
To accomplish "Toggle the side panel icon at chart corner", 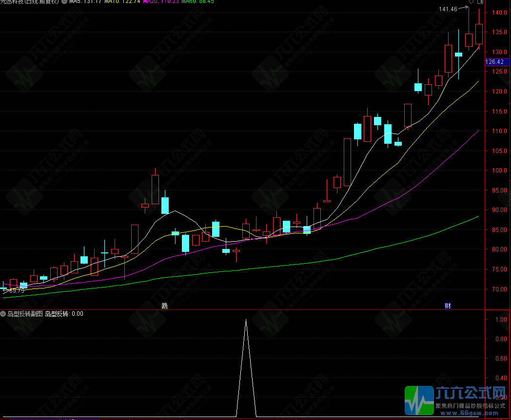I will coord(480,1).
